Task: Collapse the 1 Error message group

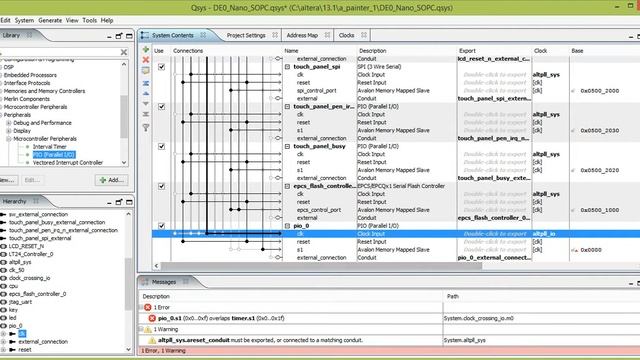Action: click(141, 307)
